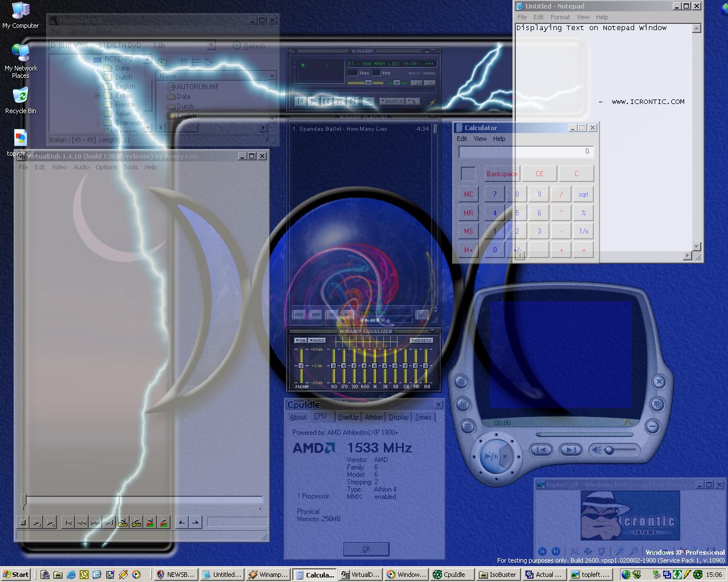Click the Start button on taskbar

click(16, 575)
